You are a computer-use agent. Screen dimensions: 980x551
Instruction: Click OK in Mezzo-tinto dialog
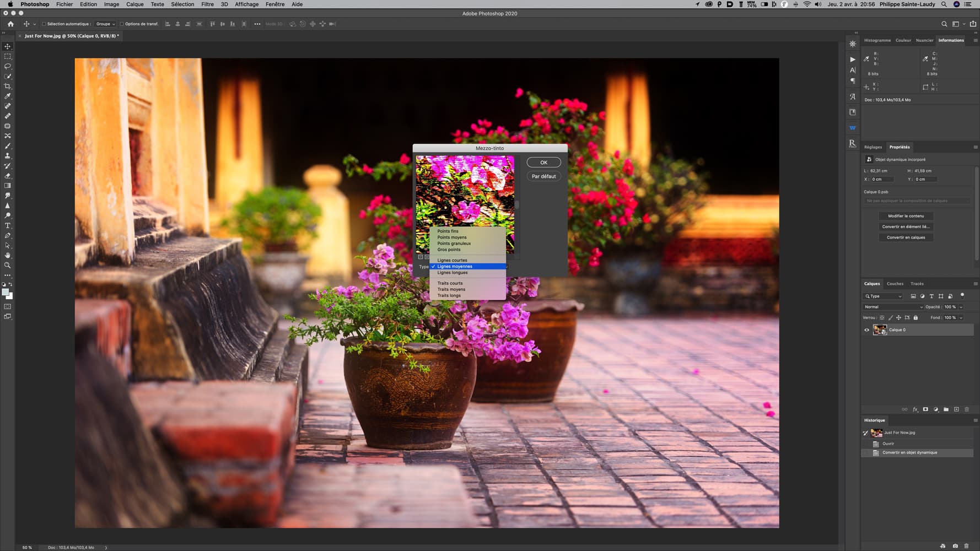point(543,163)
